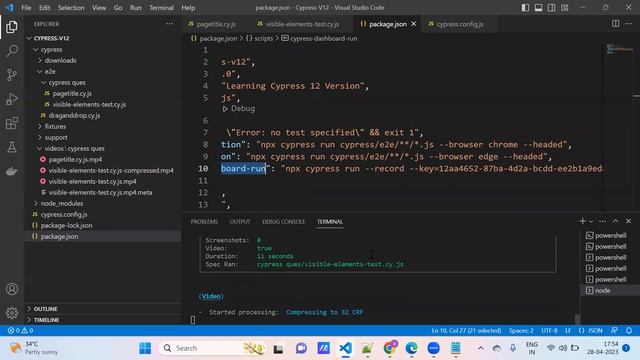Open the Accounts icon
Image resolution: width=640 pixels, height=360 pixels.
(12, 289)
